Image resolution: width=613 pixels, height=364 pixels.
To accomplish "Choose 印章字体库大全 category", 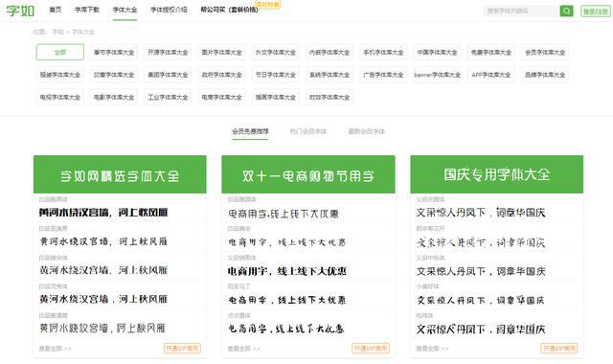I will [x=114, y=75].
